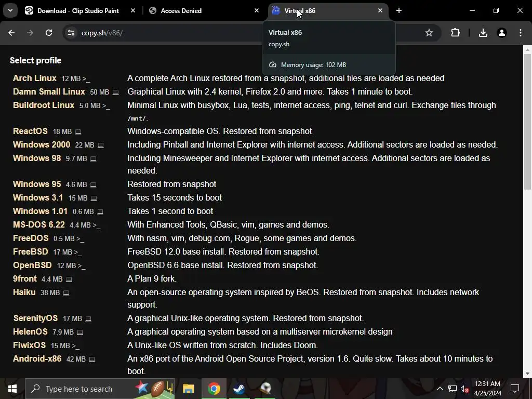Open the FreeDOS profile

tap(31, 238)
